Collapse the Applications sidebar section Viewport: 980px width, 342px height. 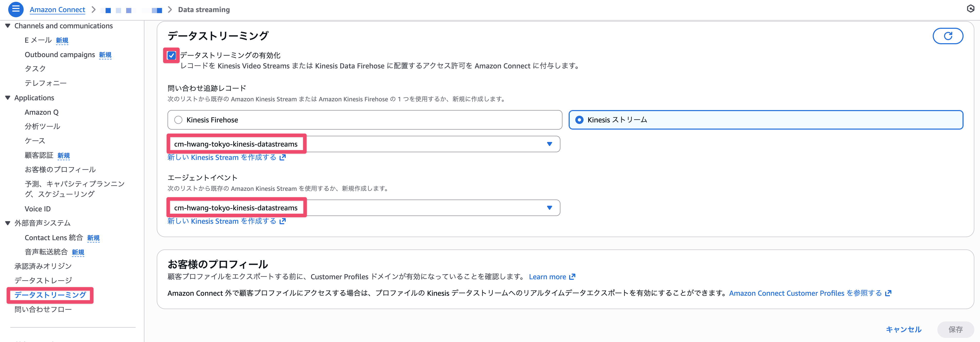8,98
